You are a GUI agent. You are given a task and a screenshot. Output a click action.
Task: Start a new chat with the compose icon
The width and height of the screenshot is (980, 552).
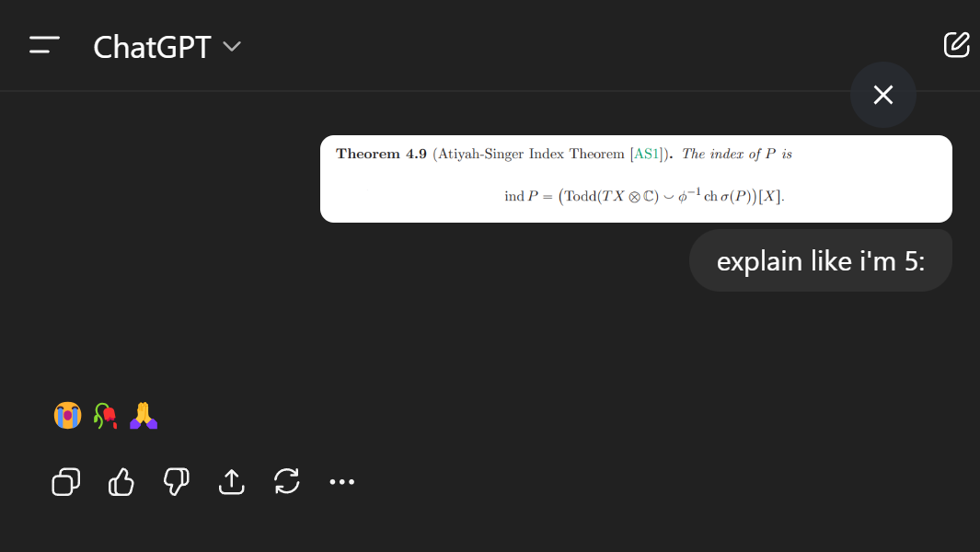[957, 44]
